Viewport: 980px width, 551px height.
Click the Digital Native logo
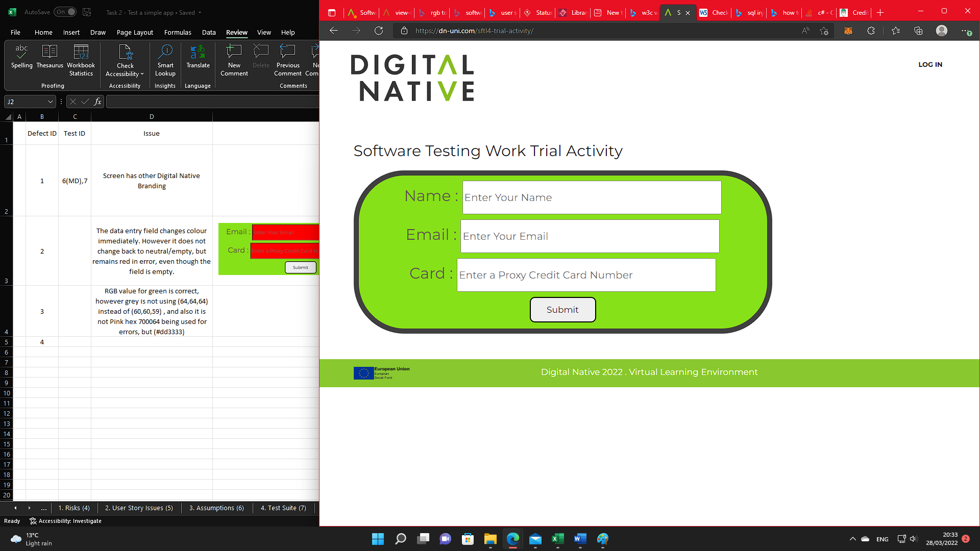coord(412,78)
